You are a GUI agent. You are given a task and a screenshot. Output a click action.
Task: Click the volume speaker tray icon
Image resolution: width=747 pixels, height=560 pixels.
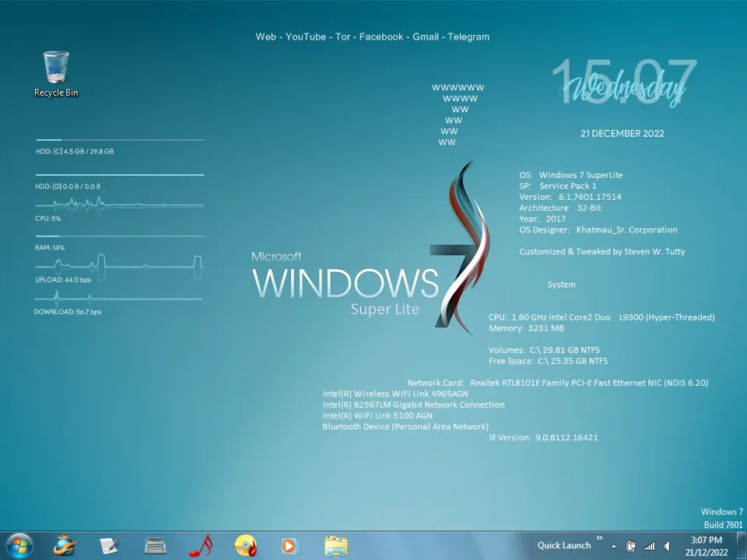(668, 546)
